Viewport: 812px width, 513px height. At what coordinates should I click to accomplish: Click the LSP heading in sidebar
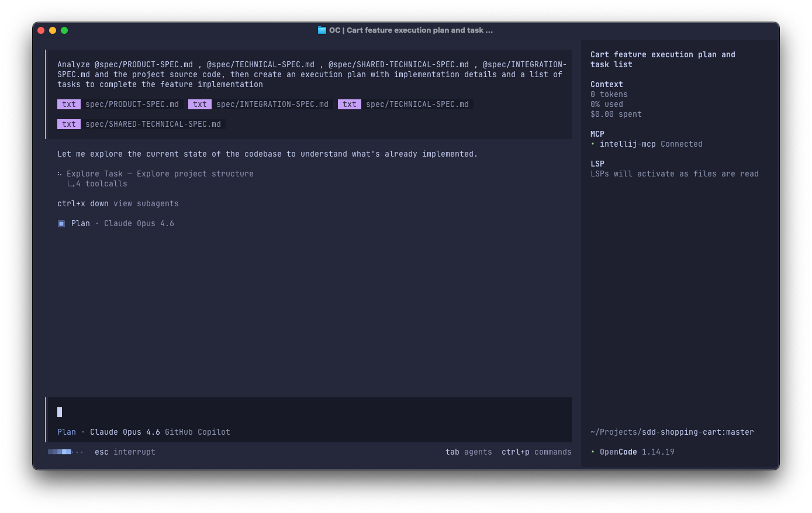597,164
